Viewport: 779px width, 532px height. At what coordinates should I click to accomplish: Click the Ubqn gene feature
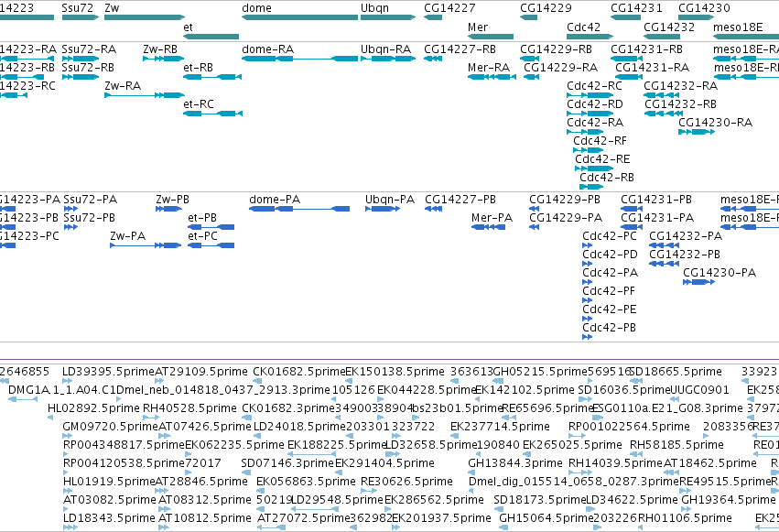(388, 17)
